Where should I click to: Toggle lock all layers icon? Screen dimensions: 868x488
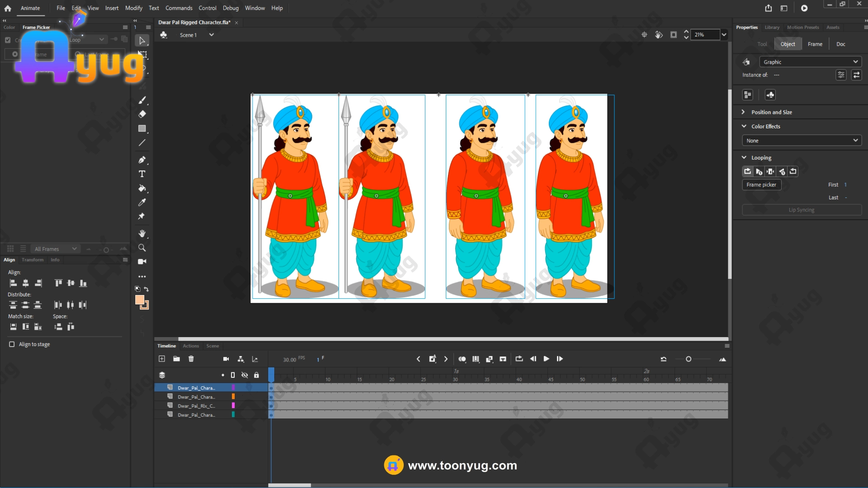[256, 375]
